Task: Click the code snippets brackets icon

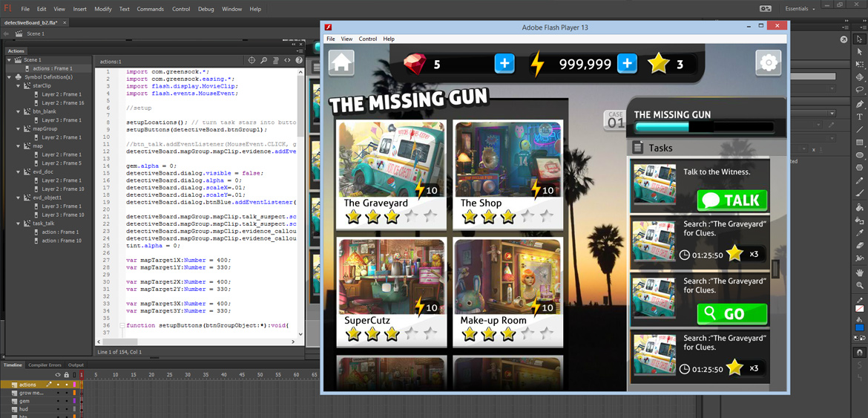Action: [287, 61]
